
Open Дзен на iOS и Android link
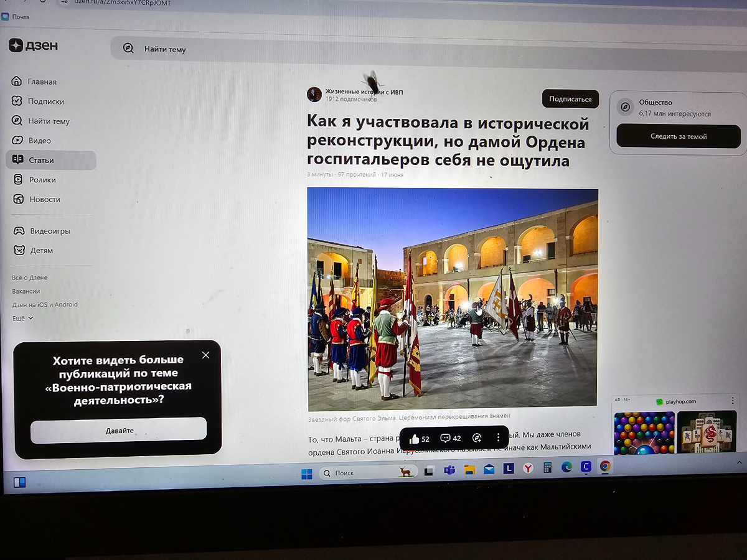(x=45, y=304)
